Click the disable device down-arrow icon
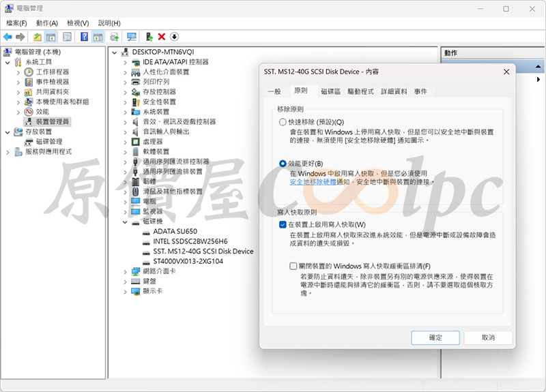 [x=174, y=37]
